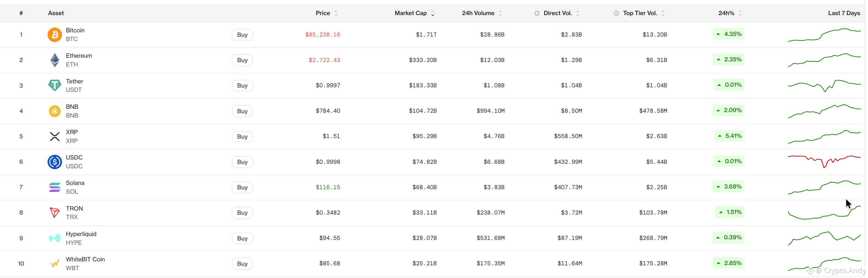Sort table by 24h% column arrows
This screenshot has height=278, width=868.
pos(740,13)
